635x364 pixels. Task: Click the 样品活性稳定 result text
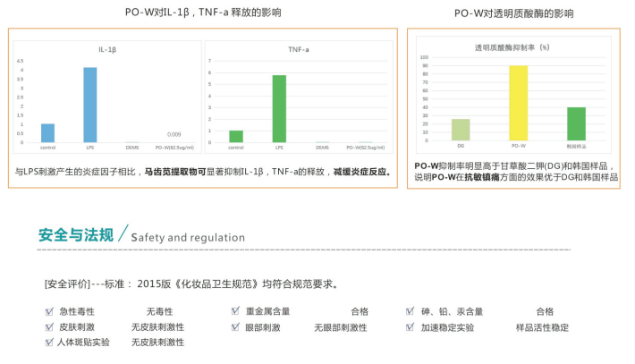pos(542,327)
